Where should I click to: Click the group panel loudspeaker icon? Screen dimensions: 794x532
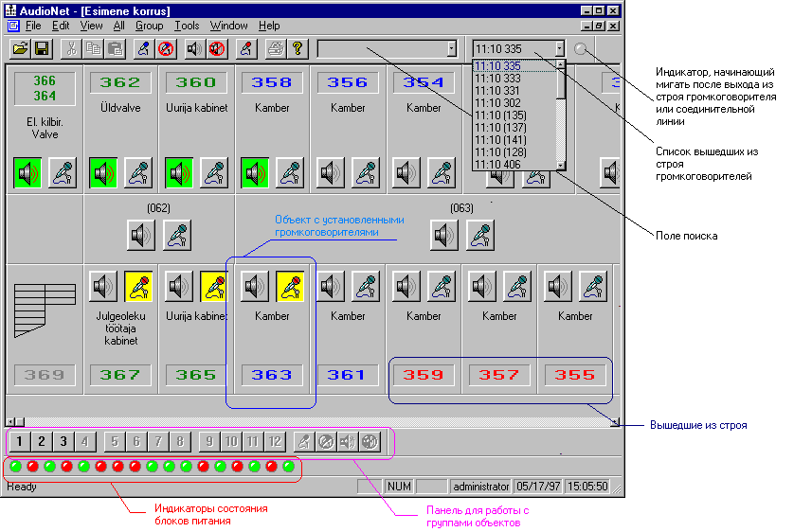click(348, 441)
